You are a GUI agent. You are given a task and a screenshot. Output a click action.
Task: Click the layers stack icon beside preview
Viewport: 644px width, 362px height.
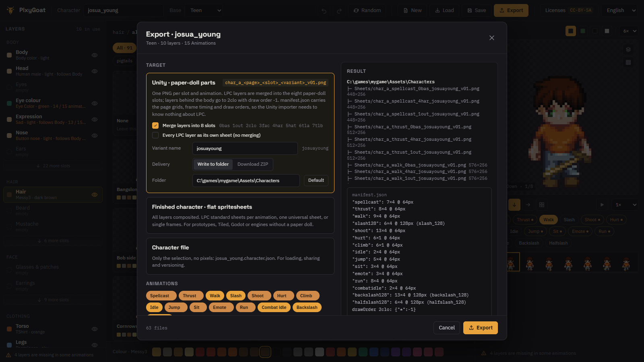[628, 49]
